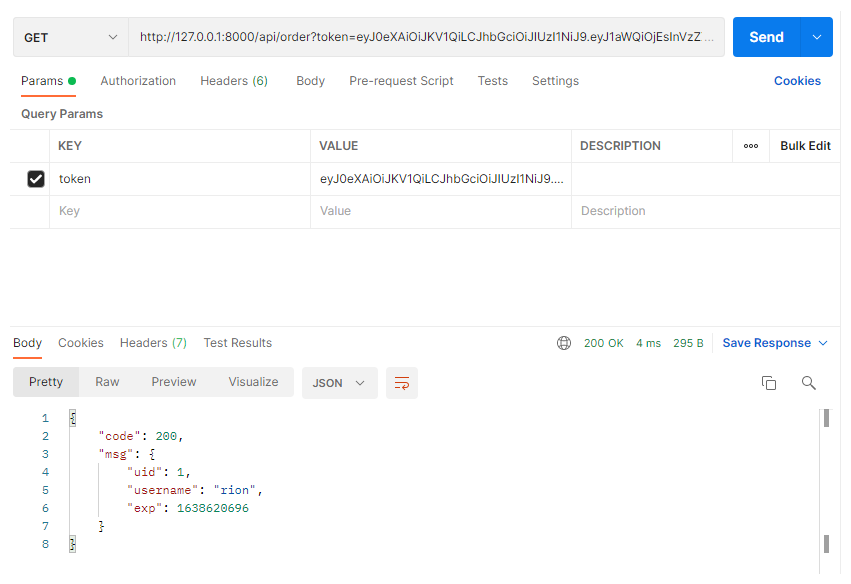Click the "uid" key in response
This screenshot has width=851, height=584.
(144, 472)
